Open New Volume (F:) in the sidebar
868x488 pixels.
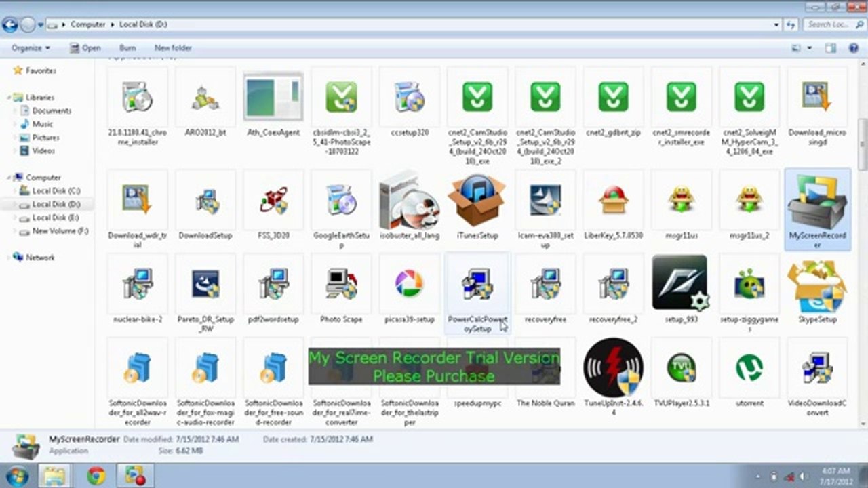60,231
